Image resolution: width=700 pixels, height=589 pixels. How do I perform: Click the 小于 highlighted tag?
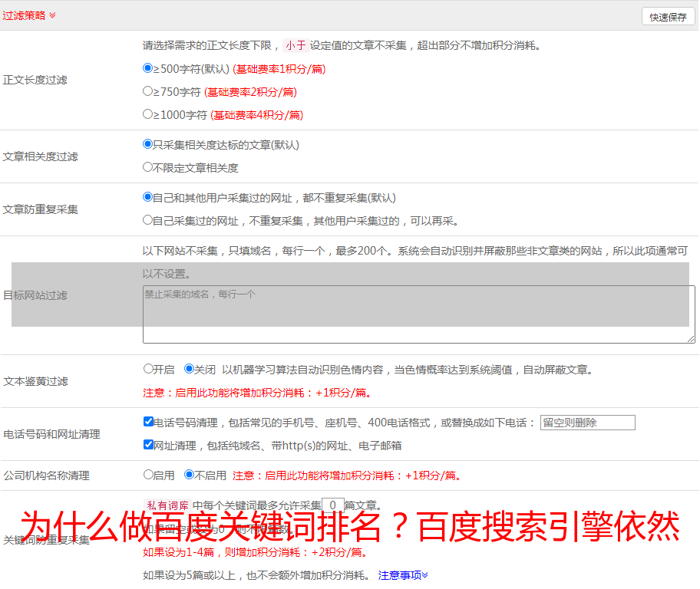pos(296,45)
